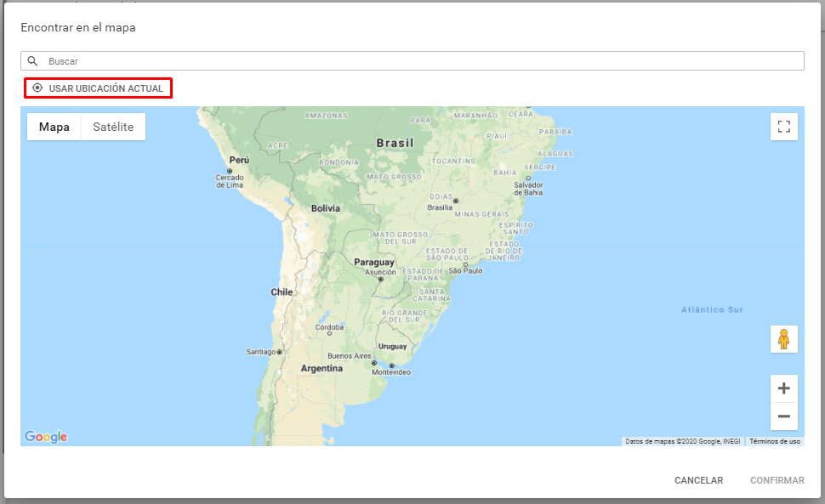Zoom out with the minus button
825x504 pixels.
[x=784, y=416]
